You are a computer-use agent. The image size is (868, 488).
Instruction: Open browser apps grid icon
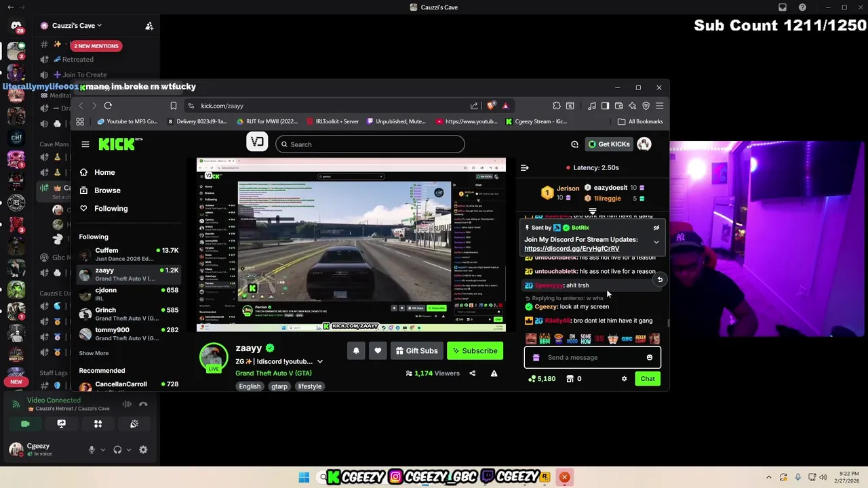(x=80, y=121)
